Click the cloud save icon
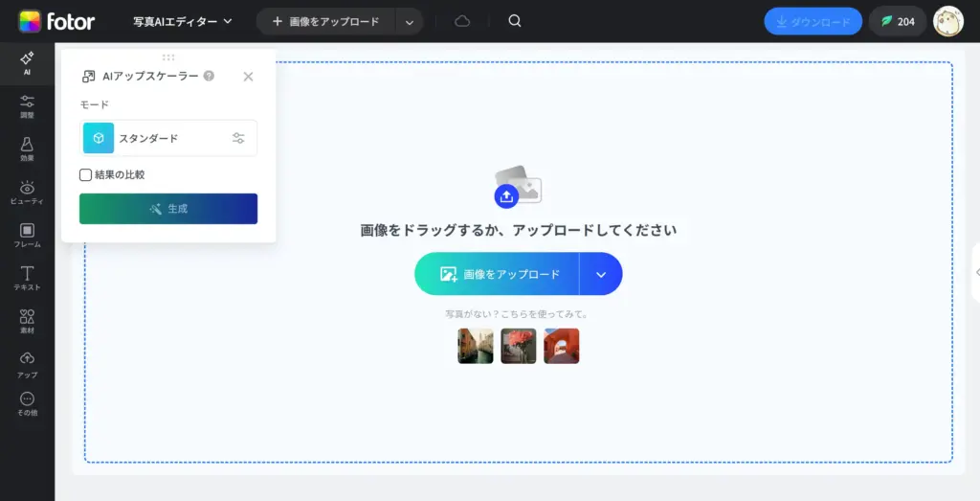980x501 pixels. point(462,21)
